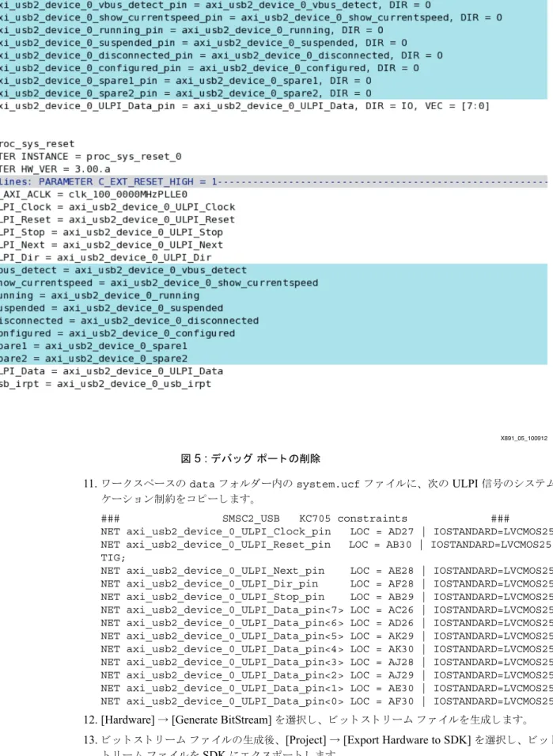Select the highlighted isconnected = axi_usb2_device_0_disconnected line
This screenshot has width=553, height=756.
point(129,321)
